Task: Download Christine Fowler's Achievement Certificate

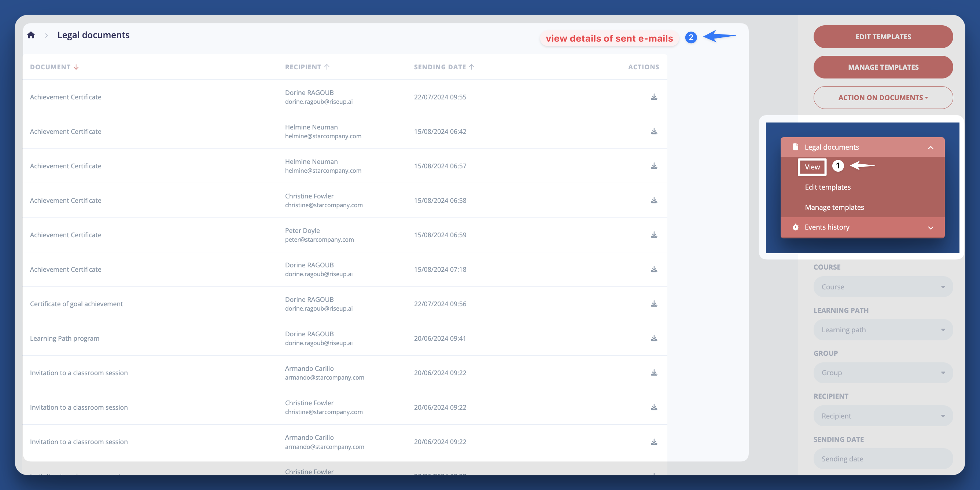Action: tap(654, 200)
